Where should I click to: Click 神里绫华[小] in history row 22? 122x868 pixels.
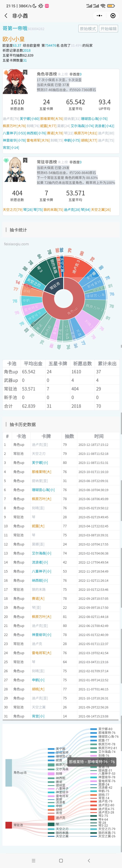42,634
